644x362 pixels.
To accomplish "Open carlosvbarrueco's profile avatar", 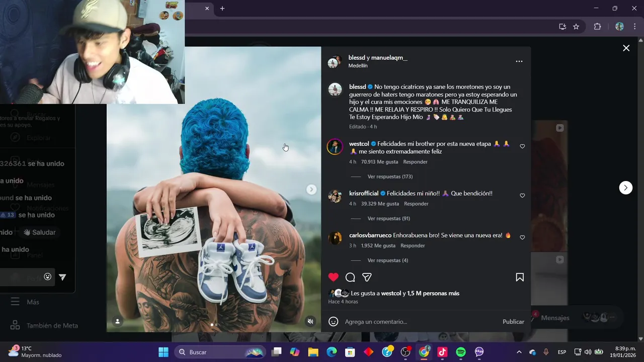I will [335, 238].
